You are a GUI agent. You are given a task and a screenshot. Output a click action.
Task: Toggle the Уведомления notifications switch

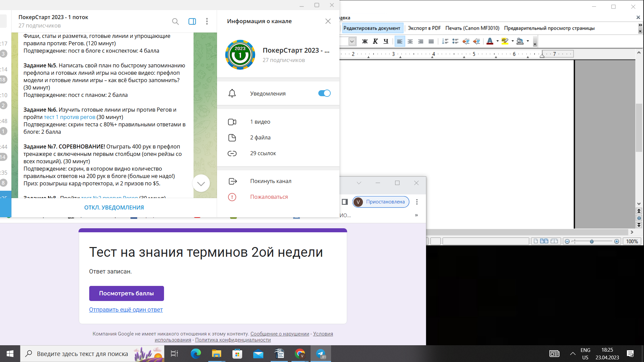[x=324, y=93]
